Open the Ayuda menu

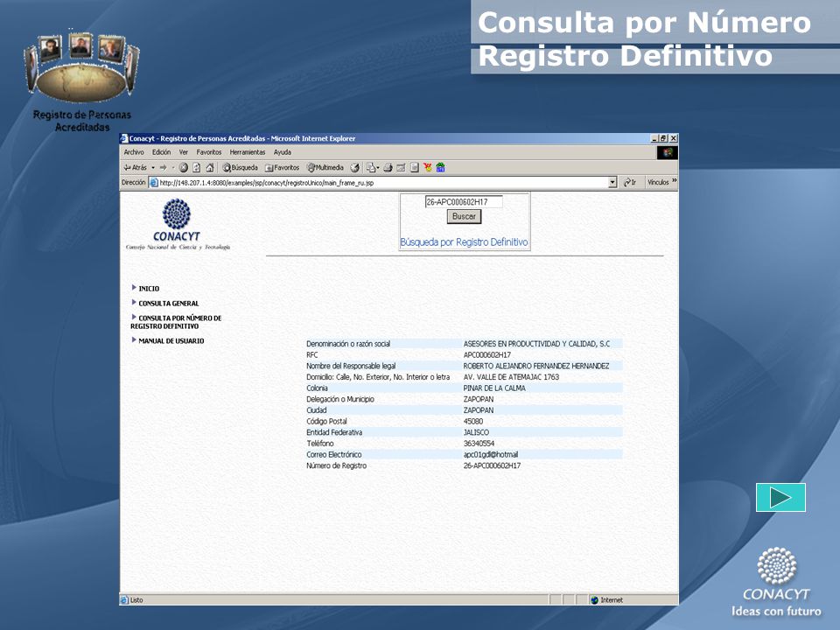tap(283, 152)
